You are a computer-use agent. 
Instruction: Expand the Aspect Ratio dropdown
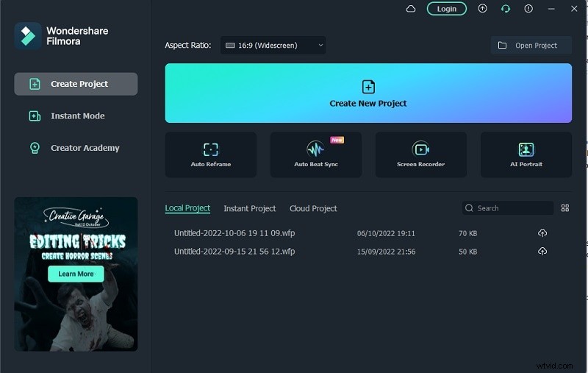[x=273, y=46]
